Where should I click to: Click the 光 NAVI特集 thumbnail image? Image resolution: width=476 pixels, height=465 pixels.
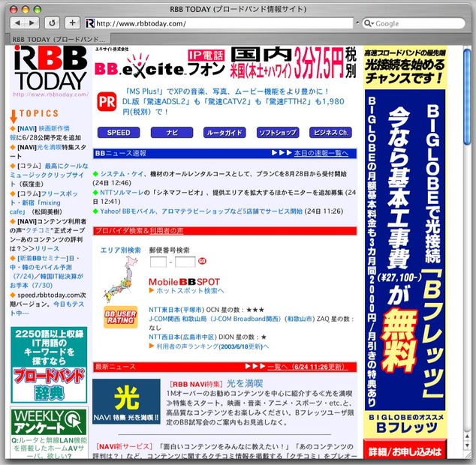pos(126,401)
